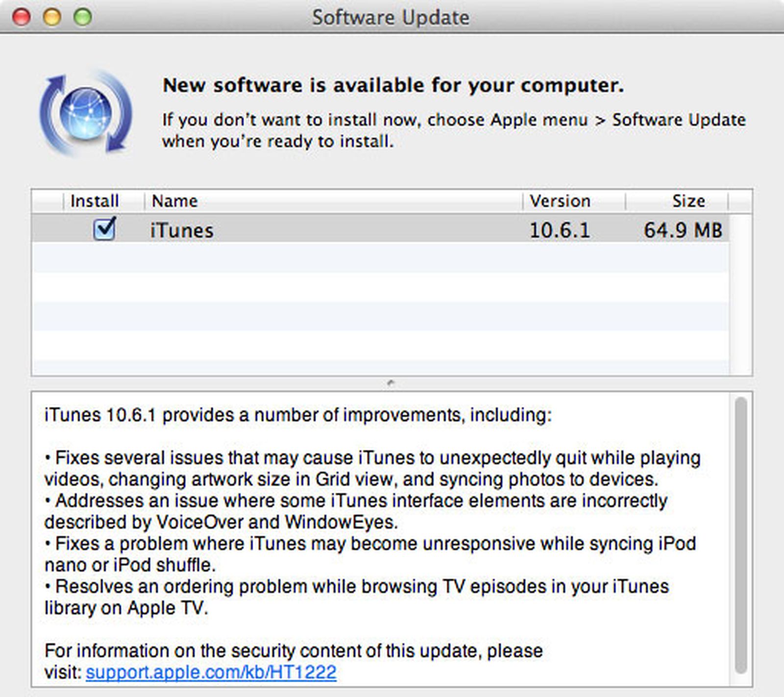Click the pane divider handle below list
The width and height of the screenshot is (784, 697).
[391, 383]
